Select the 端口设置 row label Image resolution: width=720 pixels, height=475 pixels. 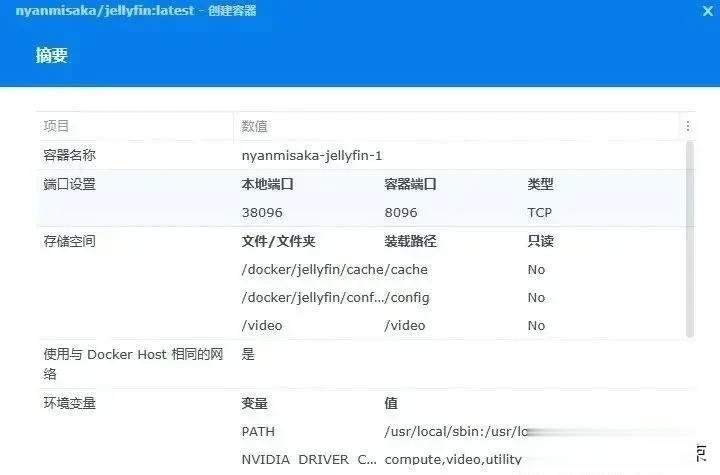(x=69, y=184)
